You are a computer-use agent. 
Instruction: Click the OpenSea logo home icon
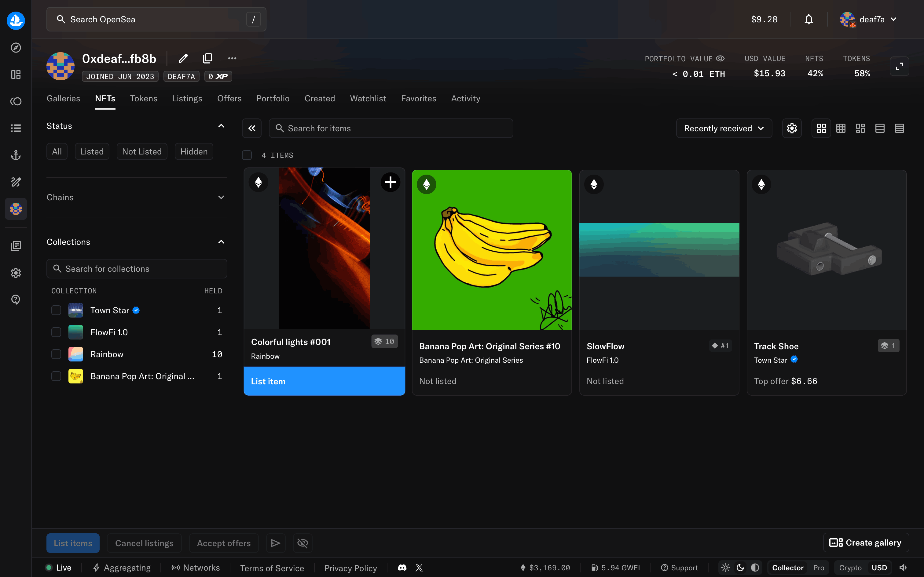[x=16, y=20]
